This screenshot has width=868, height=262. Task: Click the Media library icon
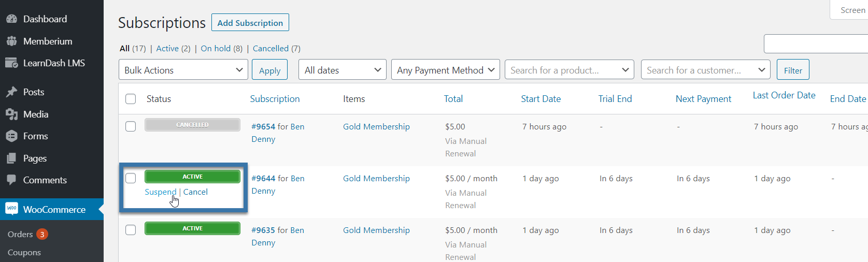point(11,114)
